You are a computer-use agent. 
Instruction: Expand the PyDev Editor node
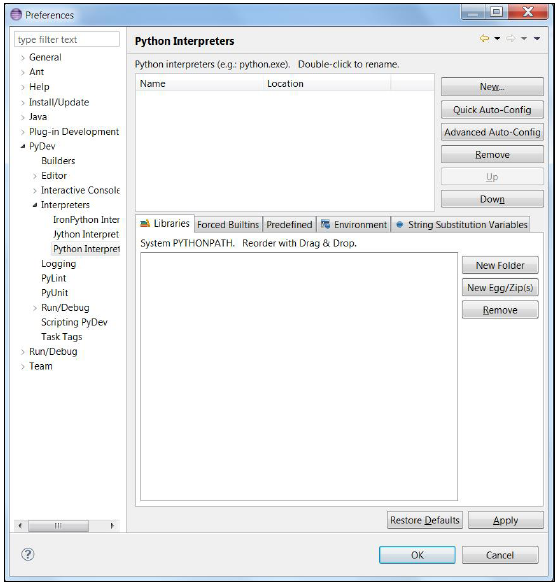point(35,176)
